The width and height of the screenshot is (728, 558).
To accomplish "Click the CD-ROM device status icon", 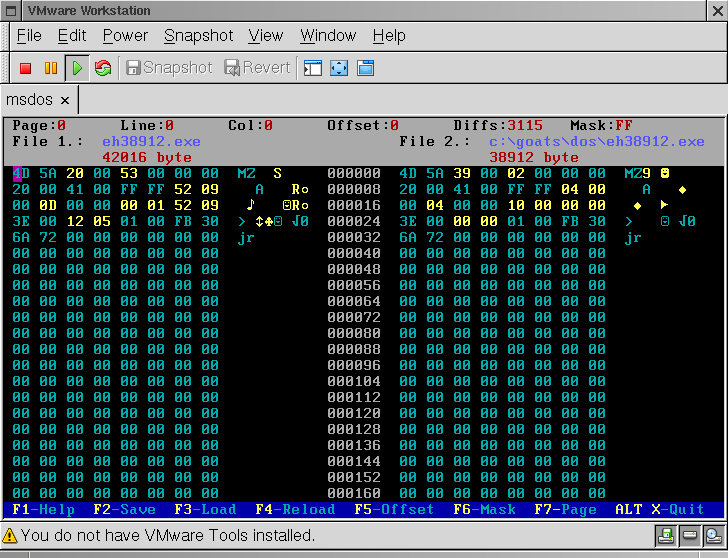I will 713,536.
